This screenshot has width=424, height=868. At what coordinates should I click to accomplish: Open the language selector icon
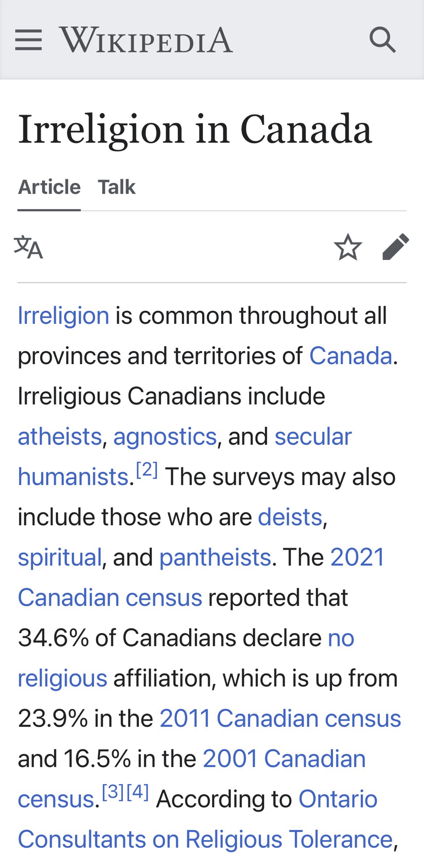pos(29,247)
